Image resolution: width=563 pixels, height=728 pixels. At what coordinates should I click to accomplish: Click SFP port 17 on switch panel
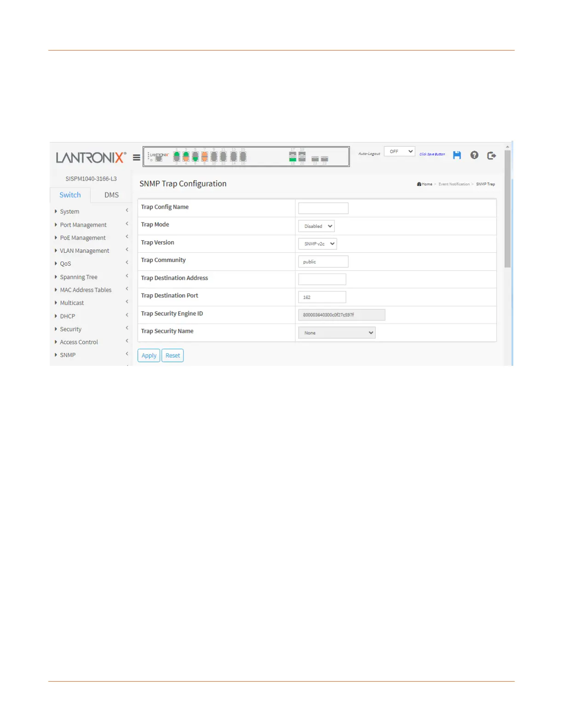click(293, 155)
